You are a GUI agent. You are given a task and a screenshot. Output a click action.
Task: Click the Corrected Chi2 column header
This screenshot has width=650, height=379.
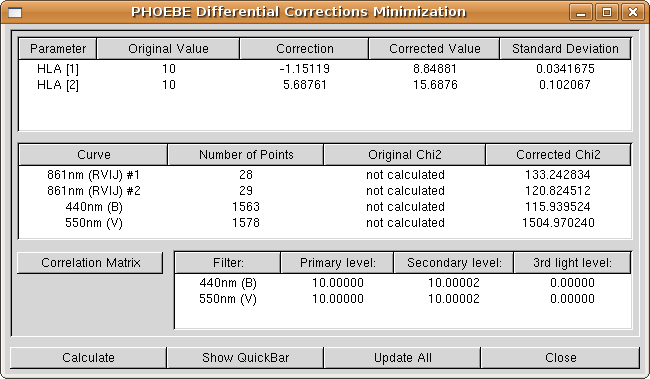[x=558, y=155]
